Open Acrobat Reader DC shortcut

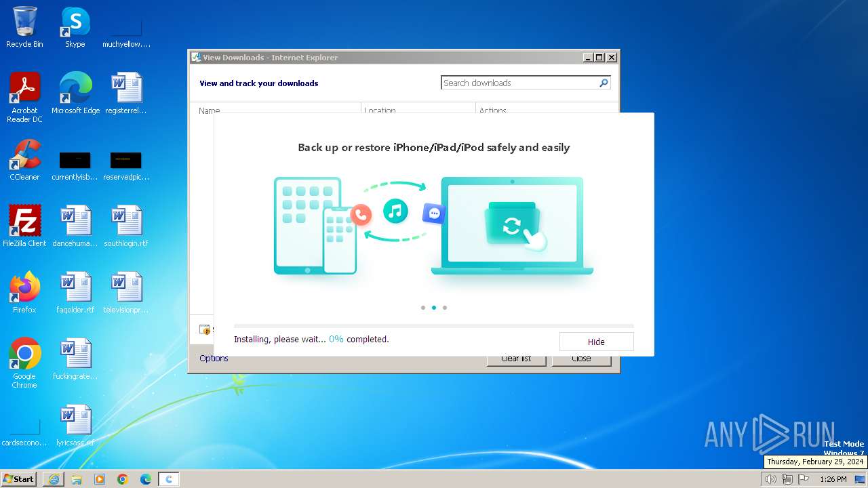[x=24, y=98]
